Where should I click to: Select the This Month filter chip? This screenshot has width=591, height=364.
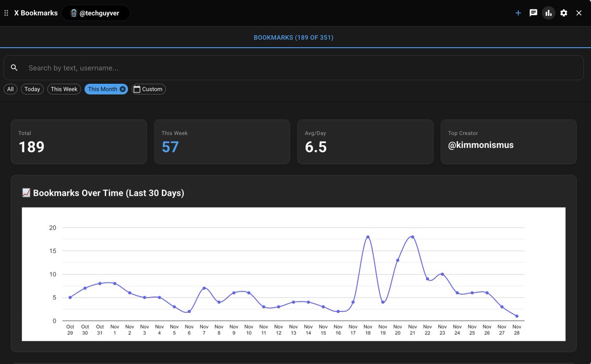click(x=102, y=89)
